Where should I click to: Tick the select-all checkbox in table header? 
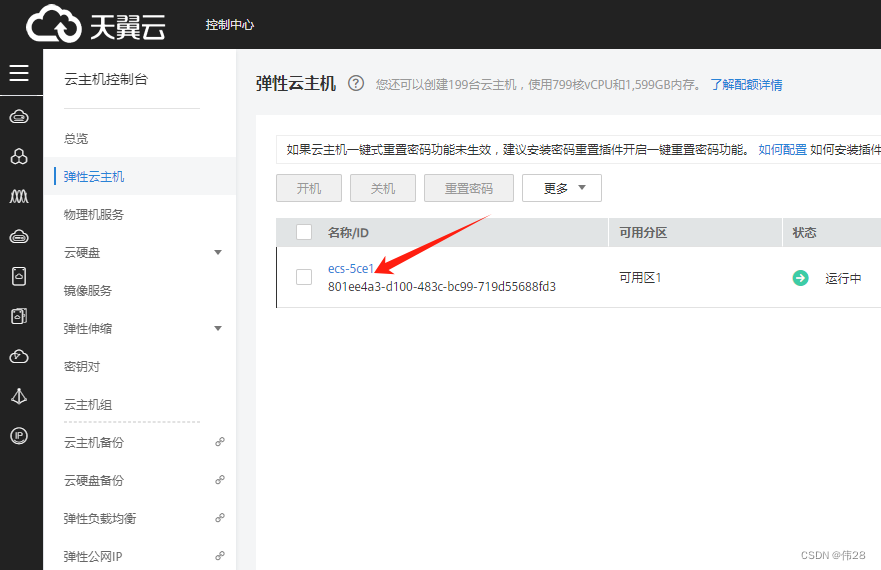[304, 232]
